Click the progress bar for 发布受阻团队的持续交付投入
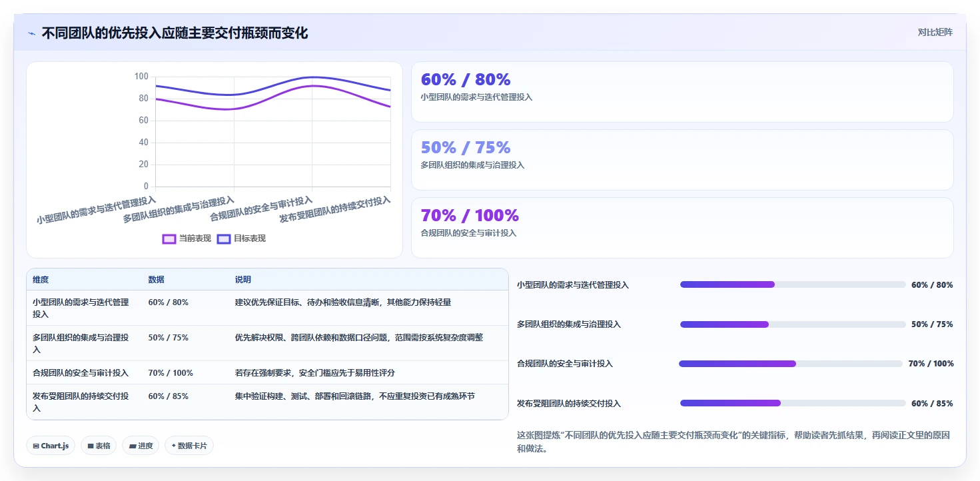The height and width of the screenshot is (481, 980). tap(793, 403)
